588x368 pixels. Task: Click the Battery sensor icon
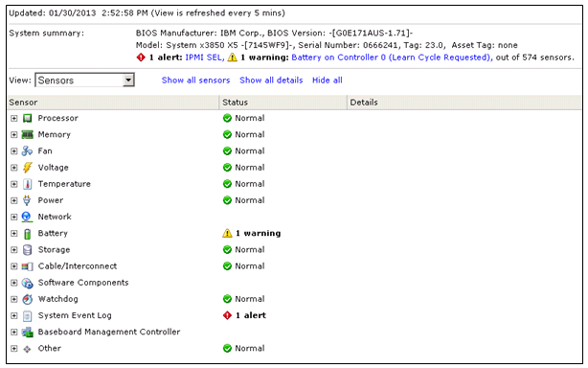(28, 234)
